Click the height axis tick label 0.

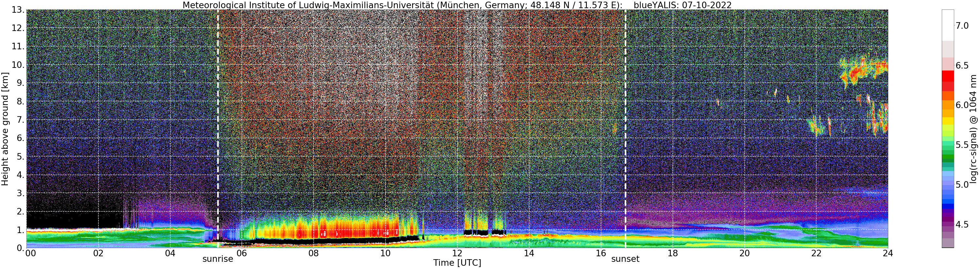[20, 248]
